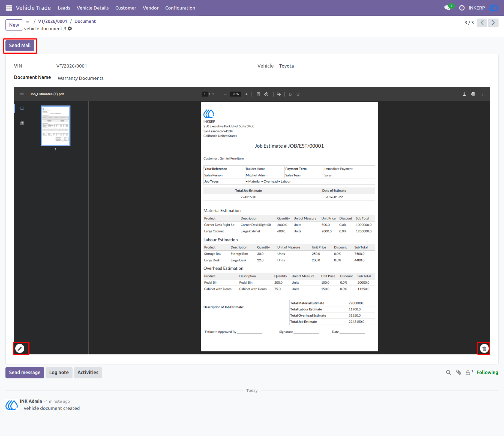This screenshot has width=504, height=437.
Task: Open the activities clock icon
Action: pos(462,8)
